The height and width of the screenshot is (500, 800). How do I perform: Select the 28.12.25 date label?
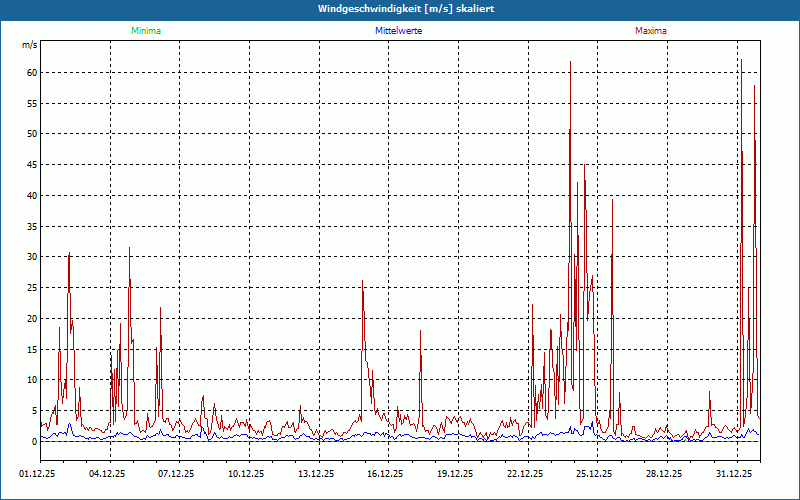[x=664, y=474]
